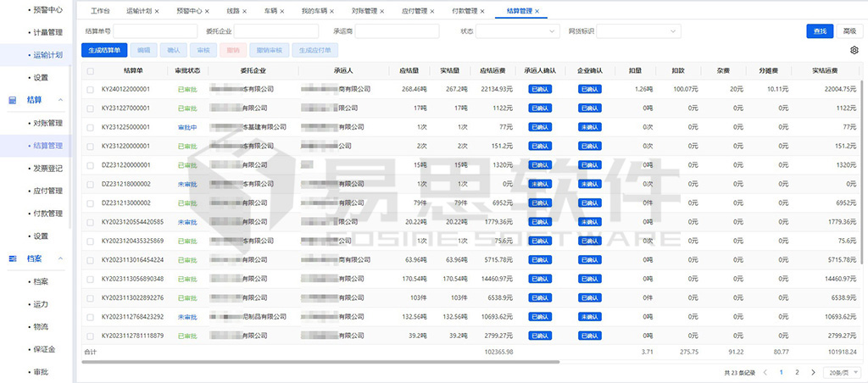This screenshot has height=383, width=868.
Task: Switch to the 对账管理 tab
Action: [x=364, y=12]
